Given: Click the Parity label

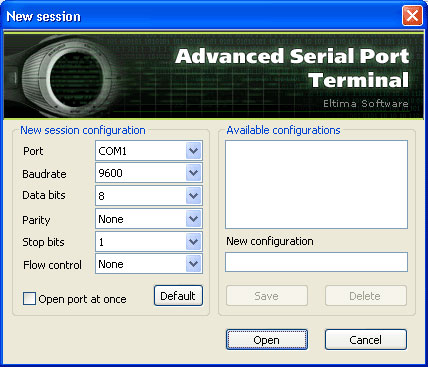Looking at the screenshot, I should point(36,220).
